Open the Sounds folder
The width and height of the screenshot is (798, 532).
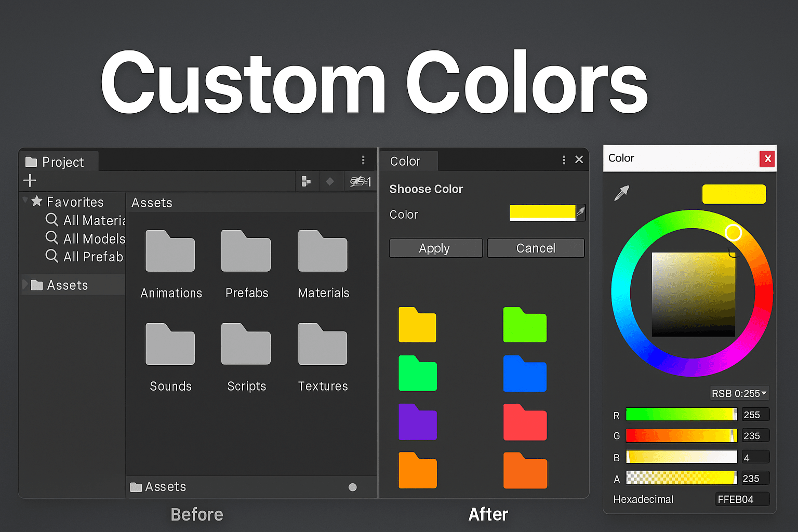(x=170, y=344)
